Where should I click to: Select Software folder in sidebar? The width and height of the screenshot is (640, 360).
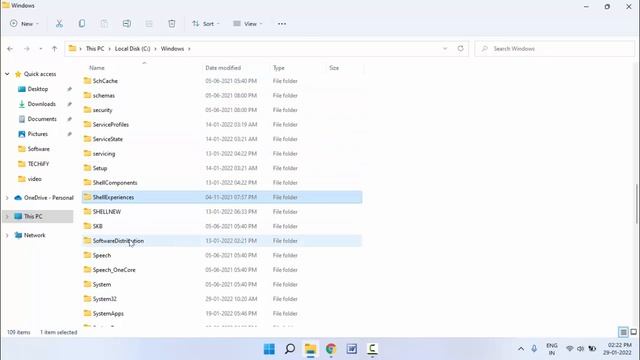[x=38, y=149]
